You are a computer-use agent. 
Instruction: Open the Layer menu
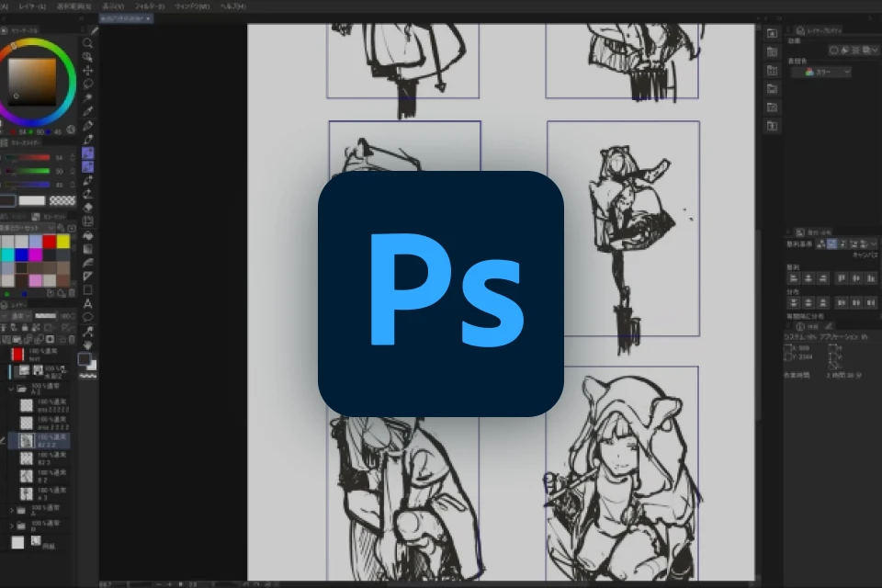click(x=32, y=6)
